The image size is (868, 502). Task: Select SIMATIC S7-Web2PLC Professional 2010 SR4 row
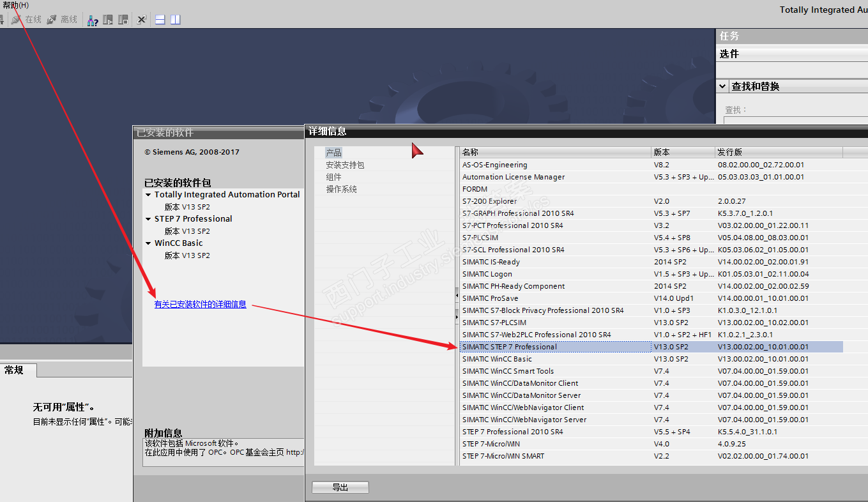(651, 335)
